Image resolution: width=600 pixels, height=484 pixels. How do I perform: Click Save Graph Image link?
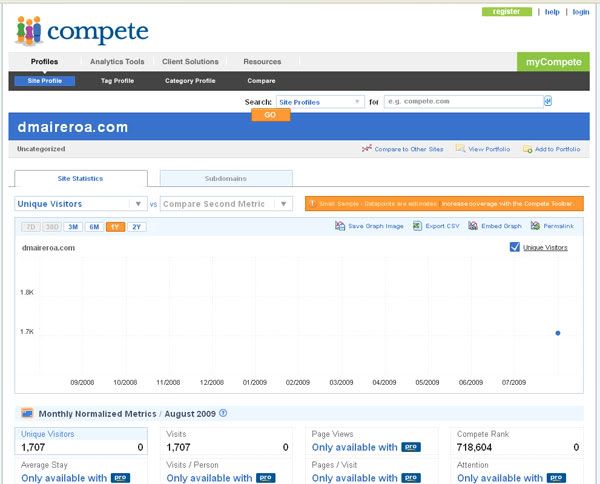(376, 226)
